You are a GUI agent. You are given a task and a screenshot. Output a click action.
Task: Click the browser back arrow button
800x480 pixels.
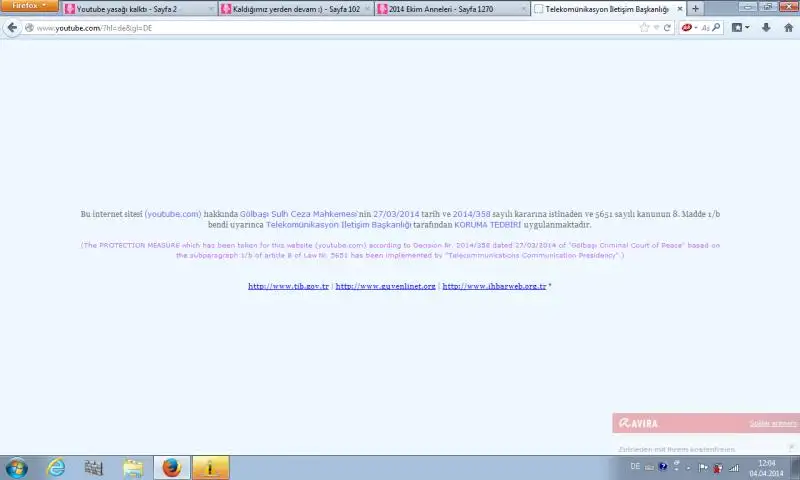click(12, 28)
